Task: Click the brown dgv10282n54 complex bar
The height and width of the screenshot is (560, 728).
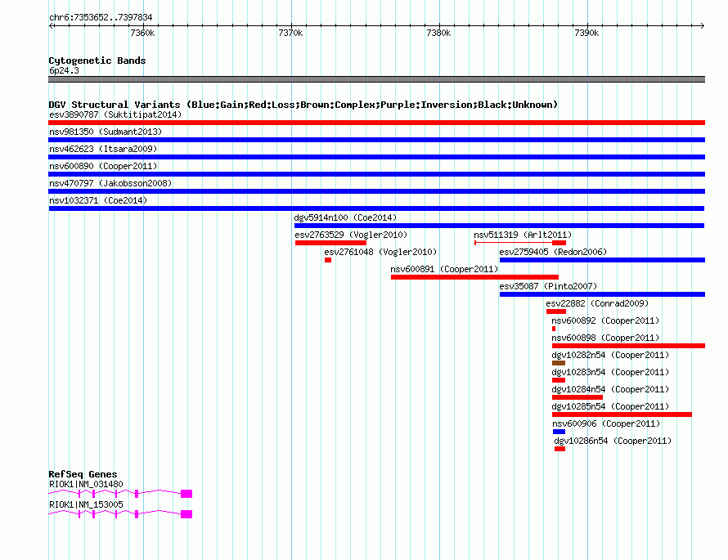Action: (559, 363)
